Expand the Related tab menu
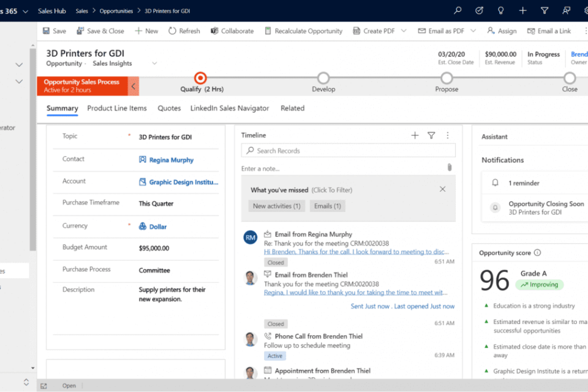 coord(292,108)
